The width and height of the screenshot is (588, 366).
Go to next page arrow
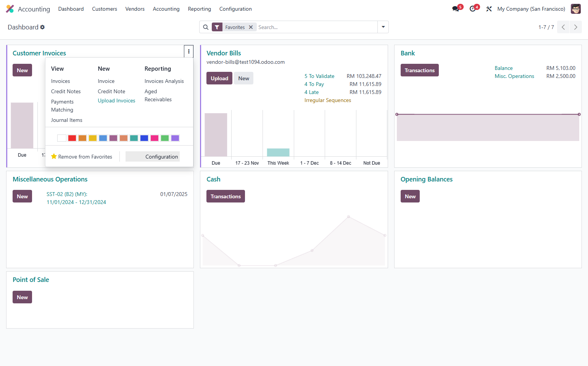tap(576, 27)
